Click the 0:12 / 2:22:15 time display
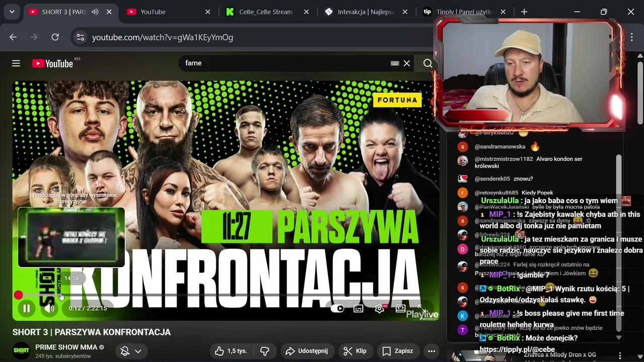The width and height of the screenshot is (644, 362). [x=88, y=308]
